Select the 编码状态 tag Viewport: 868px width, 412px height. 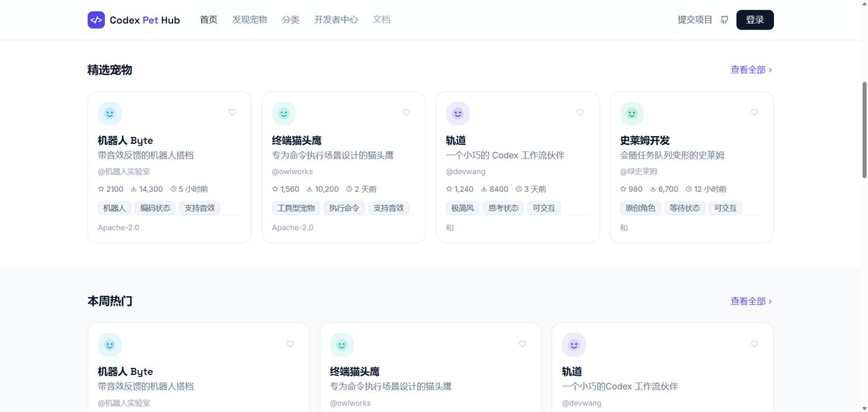(x=155, y=208)
